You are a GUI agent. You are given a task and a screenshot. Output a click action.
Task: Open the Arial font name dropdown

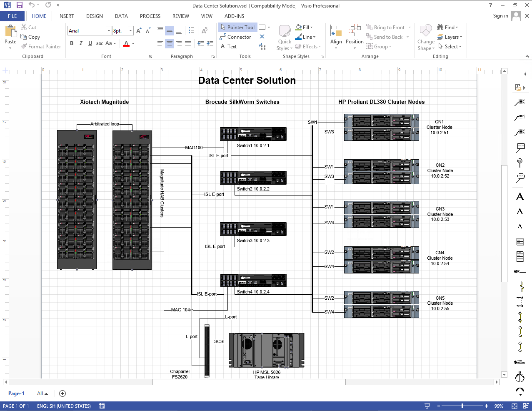coord(109,31)
